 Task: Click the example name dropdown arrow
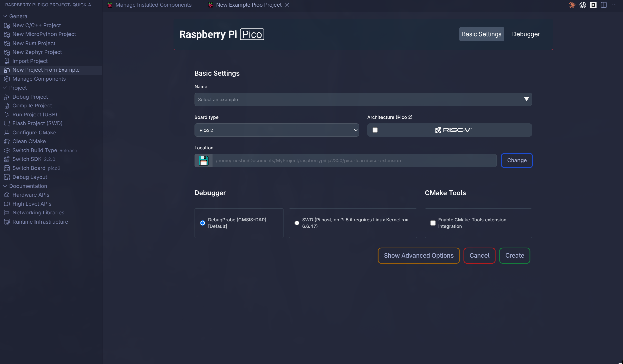(526, 99)
